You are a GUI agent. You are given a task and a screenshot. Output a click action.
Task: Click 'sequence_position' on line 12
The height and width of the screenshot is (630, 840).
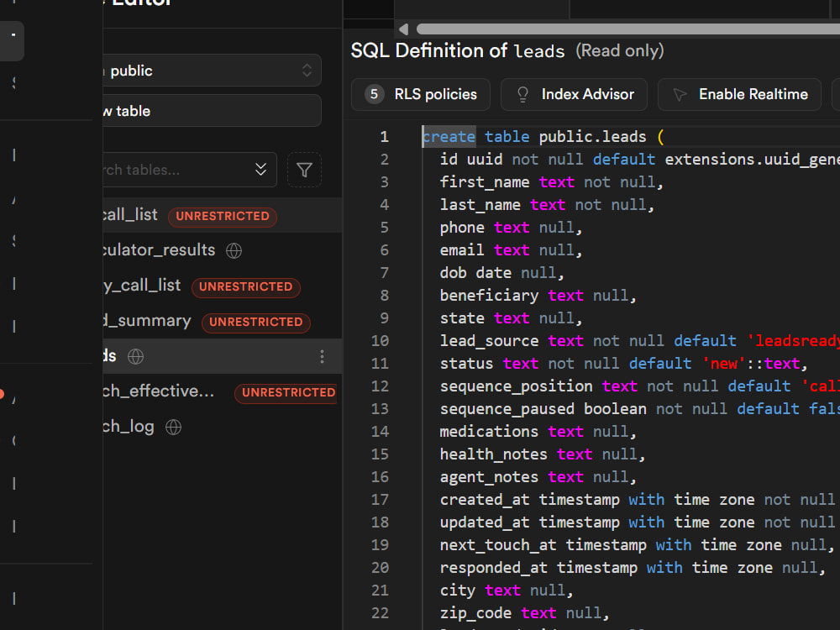517,386
